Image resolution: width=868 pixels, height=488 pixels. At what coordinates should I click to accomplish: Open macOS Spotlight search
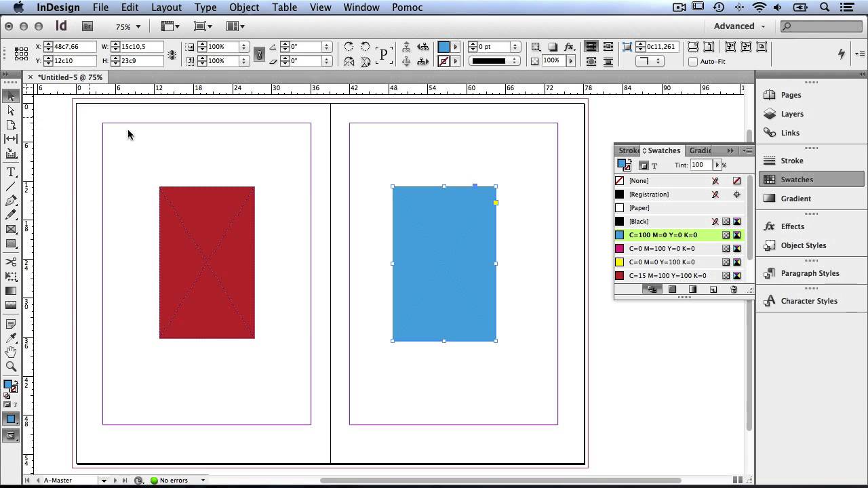pos(825,7)
